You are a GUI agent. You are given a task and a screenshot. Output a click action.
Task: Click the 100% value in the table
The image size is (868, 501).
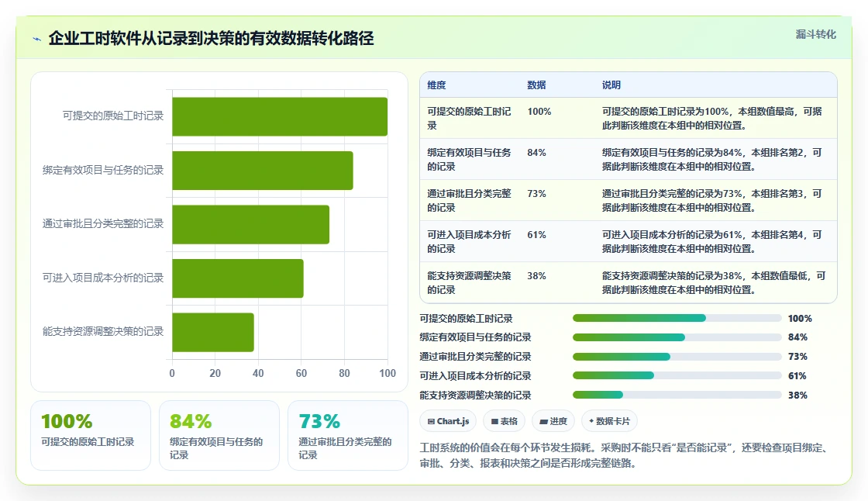pyautogui.click(x=539, y=112)
